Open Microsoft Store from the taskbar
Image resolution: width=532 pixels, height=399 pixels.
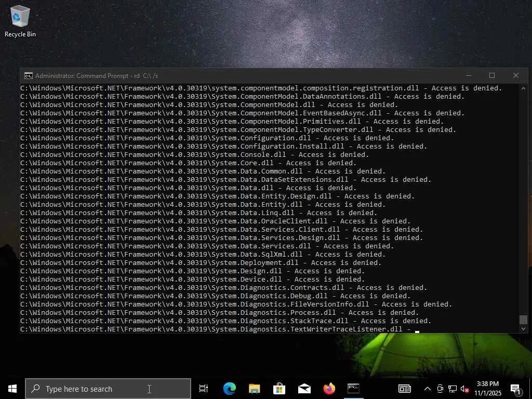click(x=279, y=389)
